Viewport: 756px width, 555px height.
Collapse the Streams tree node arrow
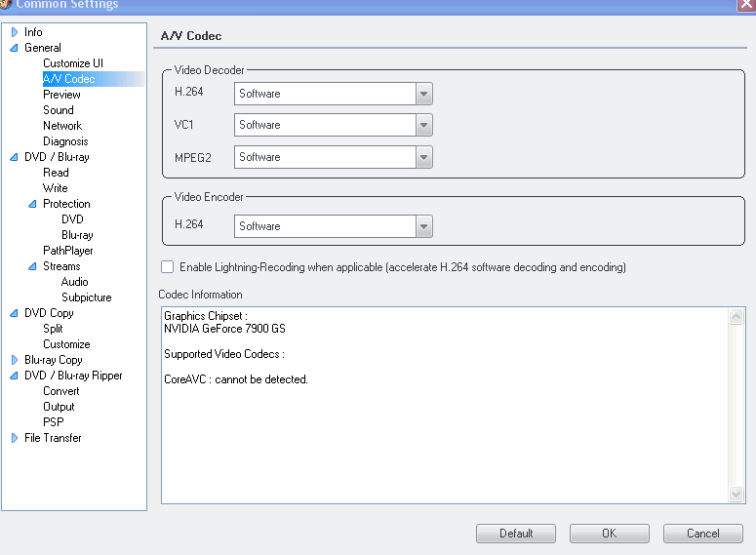click(33, 266)
